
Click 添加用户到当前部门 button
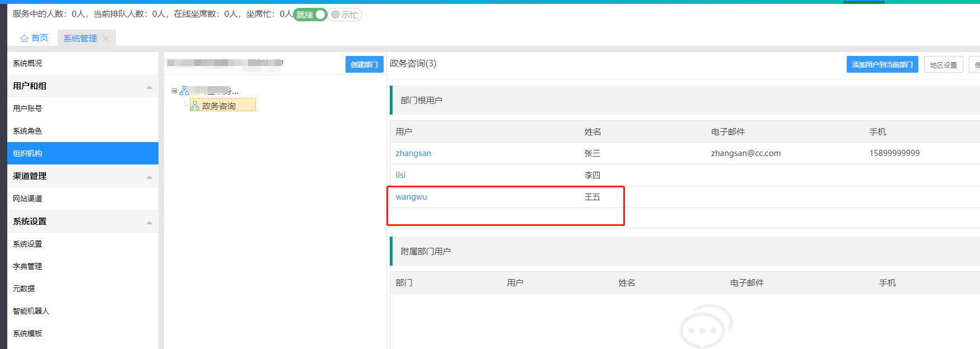[x=883, y=64]
